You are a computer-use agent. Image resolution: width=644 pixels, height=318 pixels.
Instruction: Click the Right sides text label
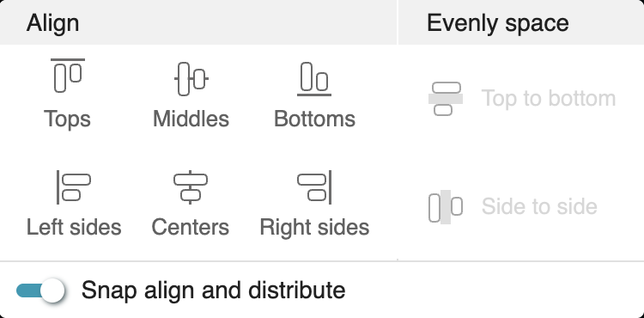pos(314,227)
